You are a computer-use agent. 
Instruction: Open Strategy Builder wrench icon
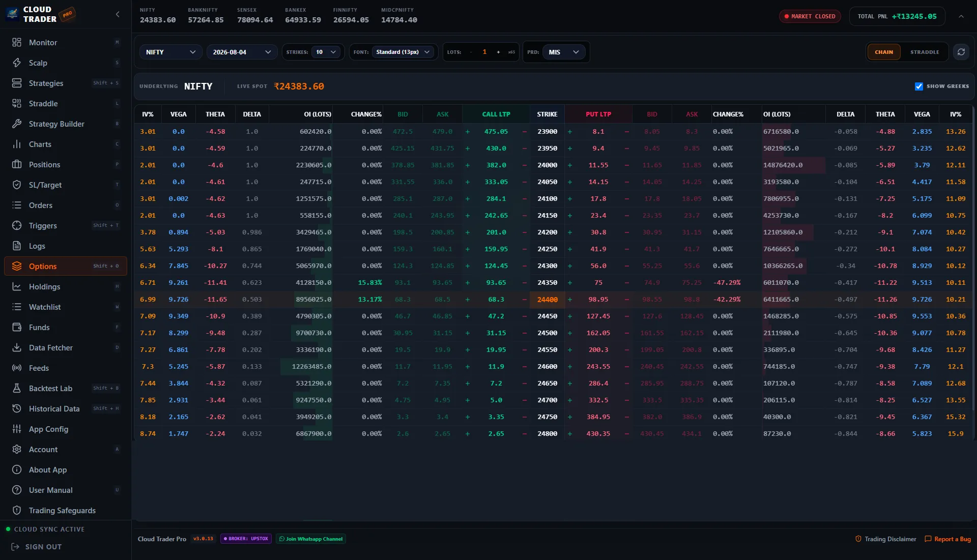[x=17, y=124]
